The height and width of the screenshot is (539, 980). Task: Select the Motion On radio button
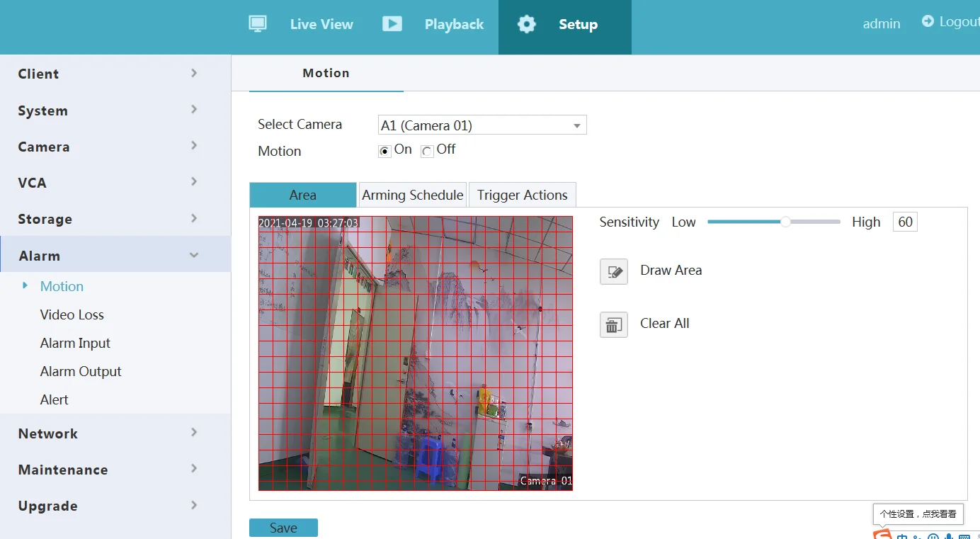click(x=384, y=151)
